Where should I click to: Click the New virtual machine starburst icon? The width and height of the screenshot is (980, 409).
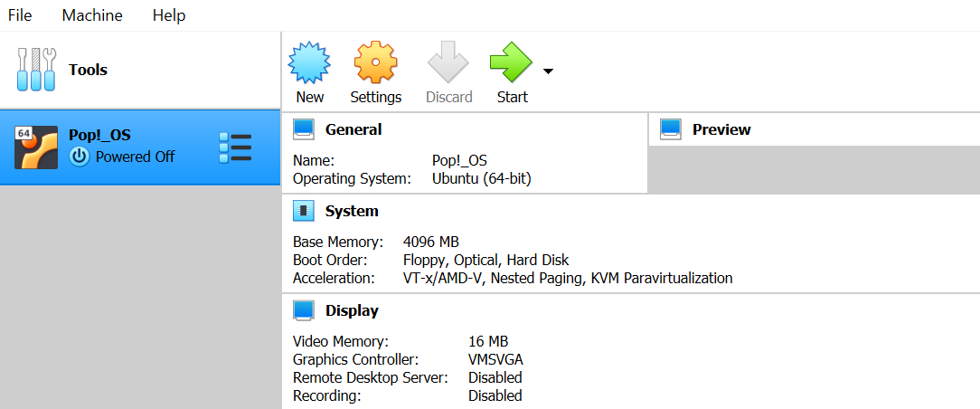[x=309, y=62]
